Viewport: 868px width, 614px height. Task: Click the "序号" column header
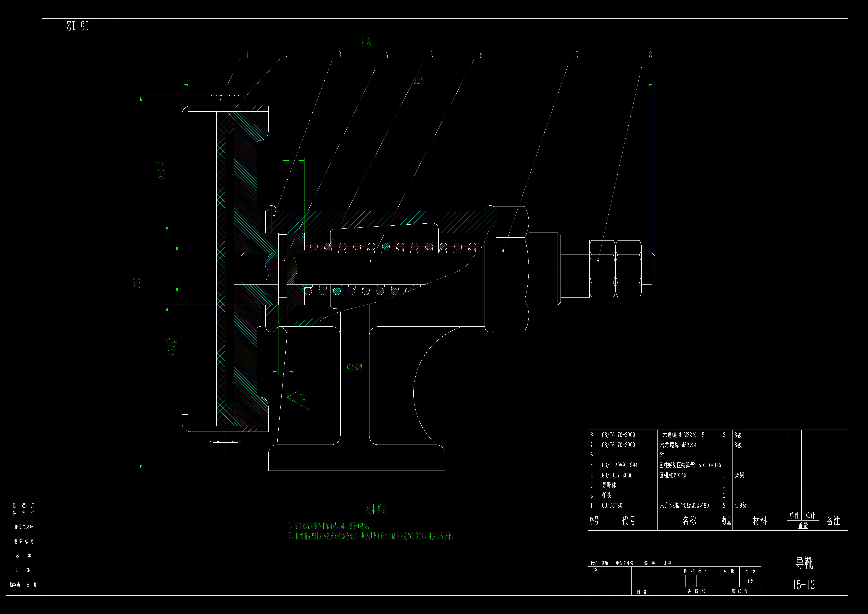[594, 521]
